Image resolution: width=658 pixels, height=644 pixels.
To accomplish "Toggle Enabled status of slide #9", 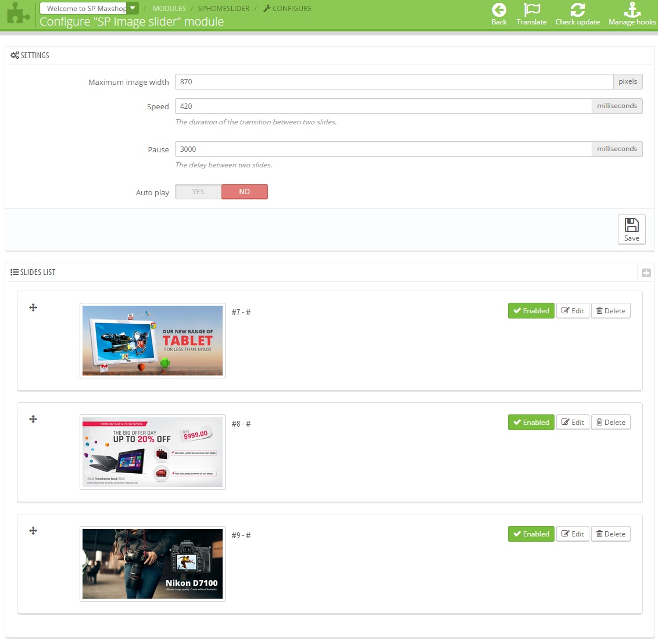I will coord(531,534).
